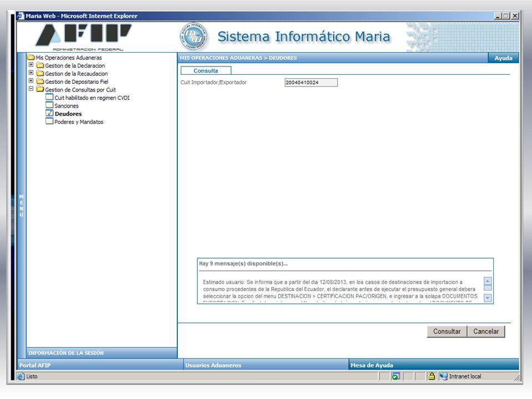Click the MIS OPERACIONES ADUANERAS > DEUDORES breadcrumb
Image resolution: width=532 pixels, height=399 pixels.
coord(238,58)
